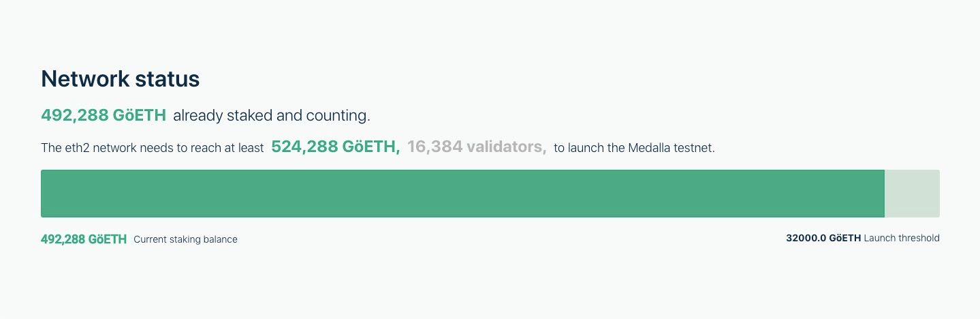Image resolution: width=980 pixels, height=319 pixels.
Task: Click the gray "16,384 validators," text
Action: pos(477,147)
